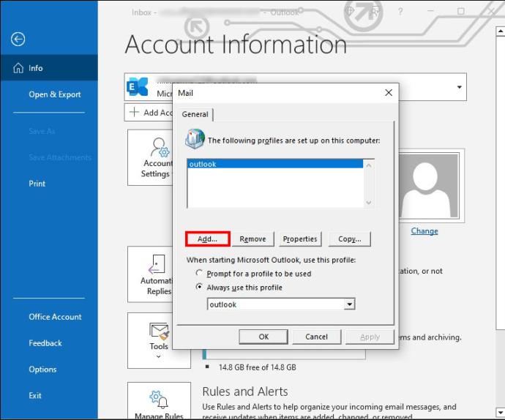Click the Mail profiles globe icon
The width and height of the screenshot is (505, 420).
tap(195, 138)
